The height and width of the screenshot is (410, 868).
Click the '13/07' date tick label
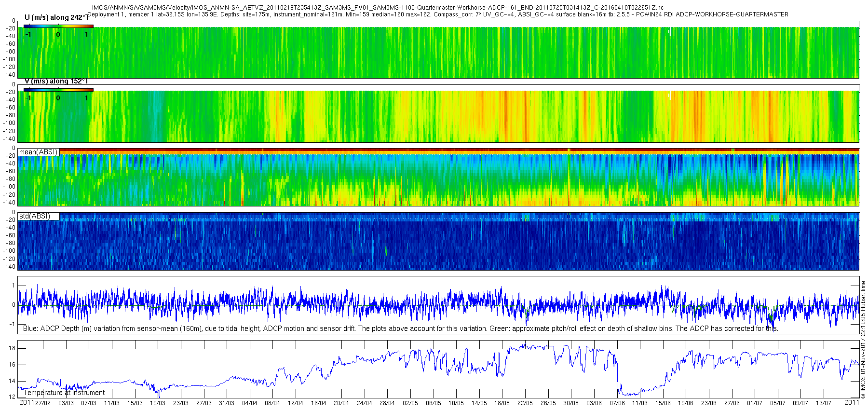(x=824, y=403)
